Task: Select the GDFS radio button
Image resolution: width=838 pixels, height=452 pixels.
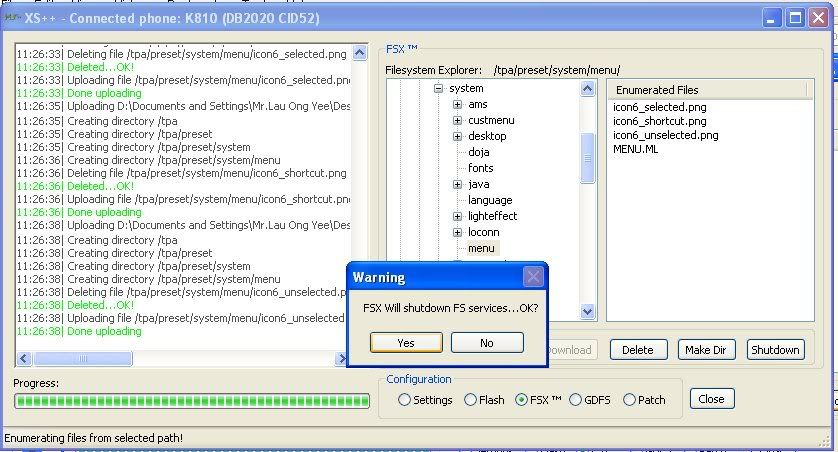Action: pyautogui.click(x=576, y=400)
